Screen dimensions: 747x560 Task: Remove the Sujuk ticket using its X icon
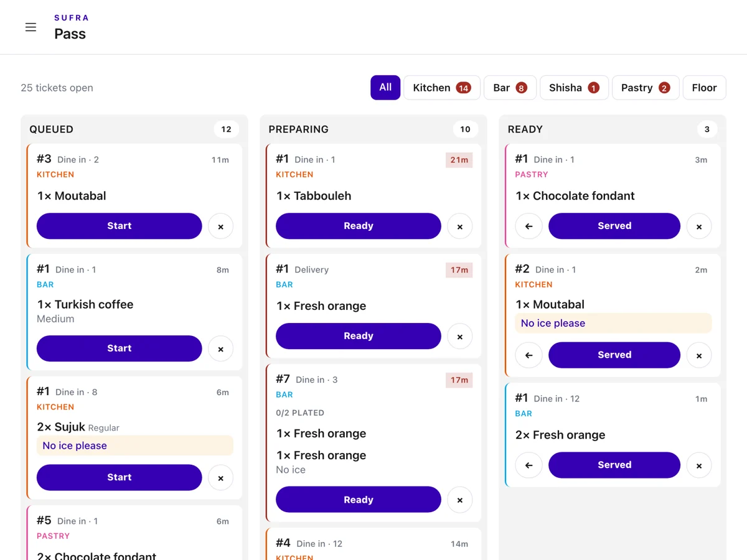pyautogui.click(x=220, y=478)
